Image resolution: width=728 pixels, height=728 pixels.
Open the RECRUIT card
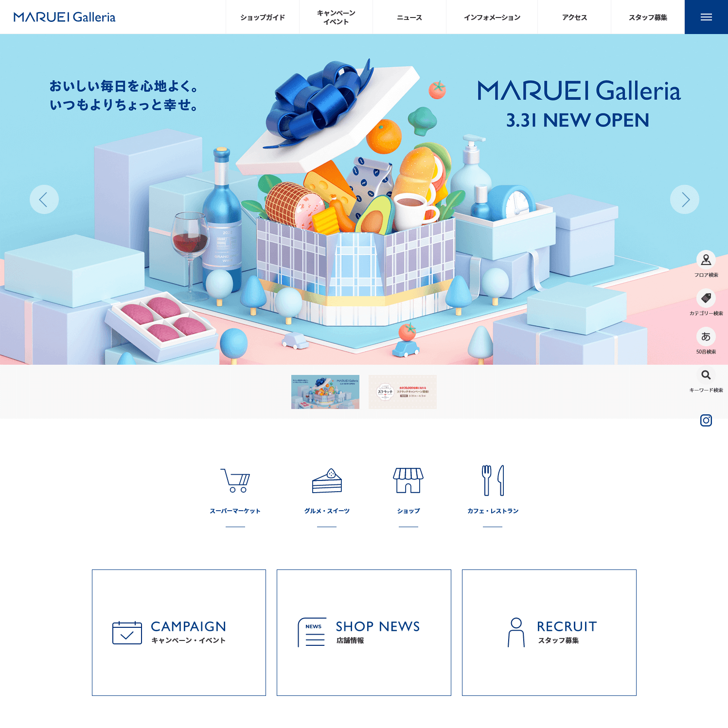(549, 633)
